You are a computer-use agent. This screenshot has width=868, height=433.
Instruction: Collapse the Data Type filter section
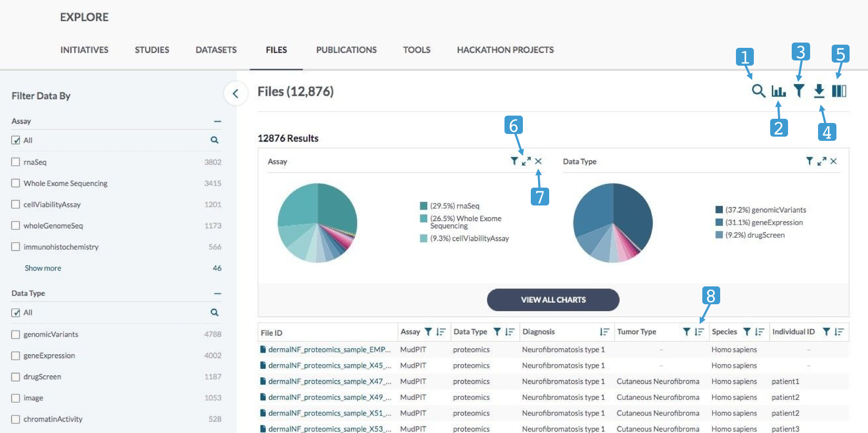[x=217, y=293]
